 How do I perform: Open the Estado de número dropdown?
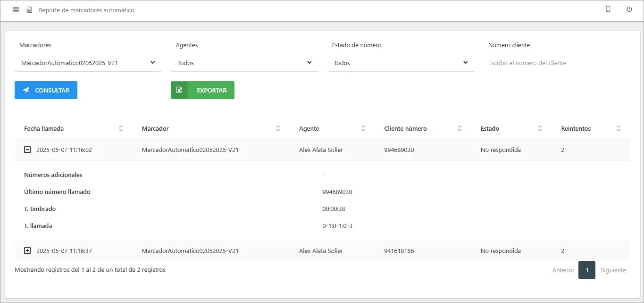tap(401, 63)
